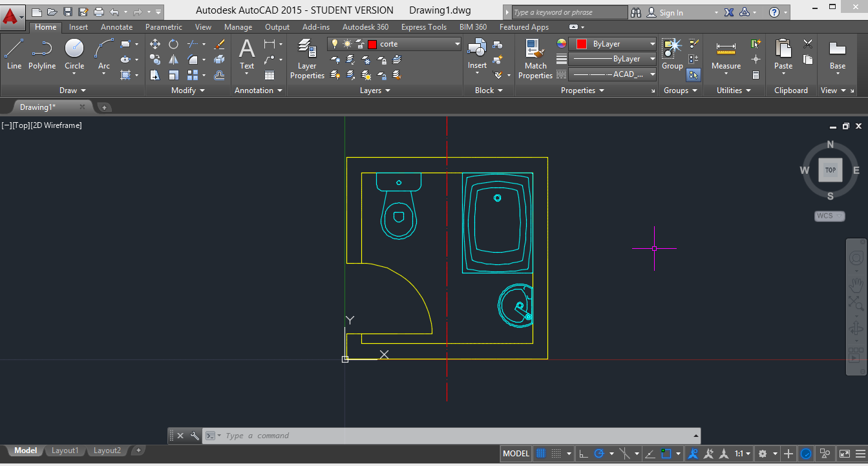Expand the Layers panel
This screenshot has height=466, width=868.
(x=375, y=90)
